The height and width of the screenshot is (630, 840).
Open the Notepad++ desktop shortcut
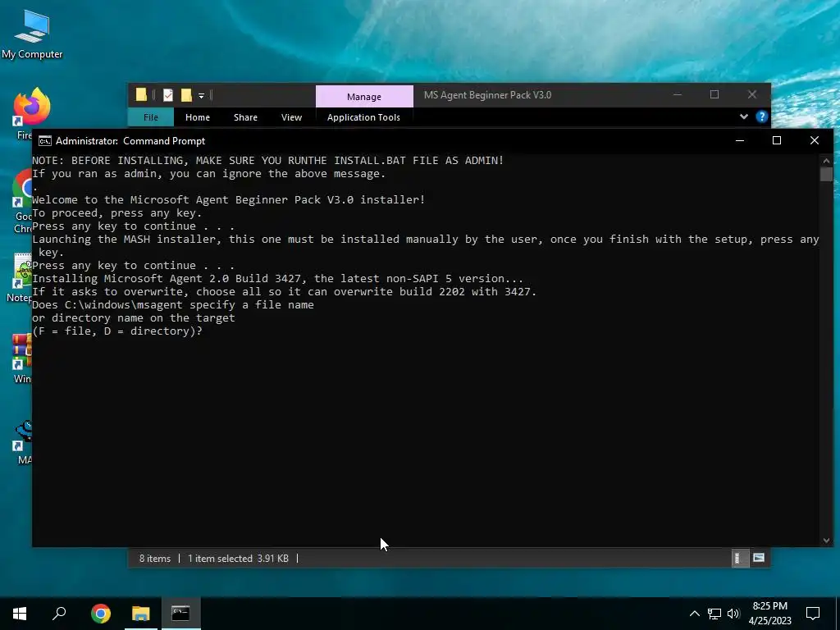click(x=21, y=279)
